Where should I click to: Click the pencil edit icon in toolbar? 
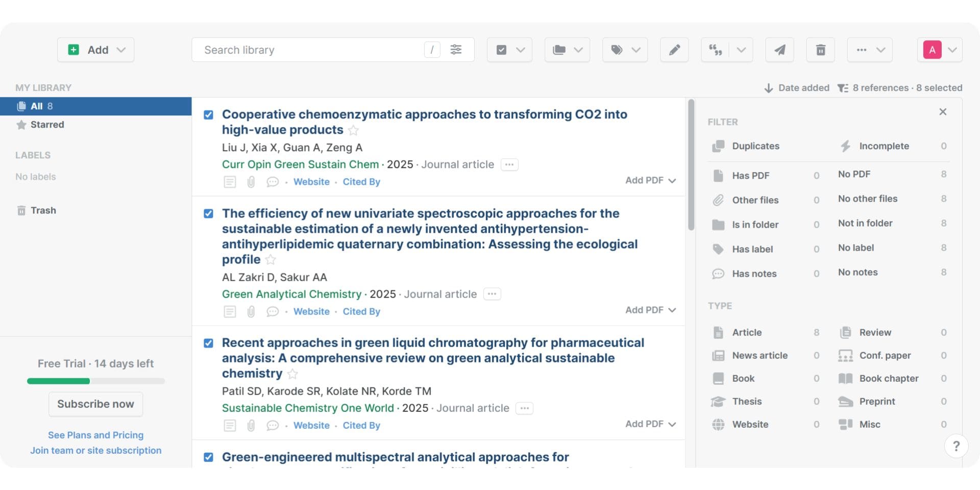[674, 50]
